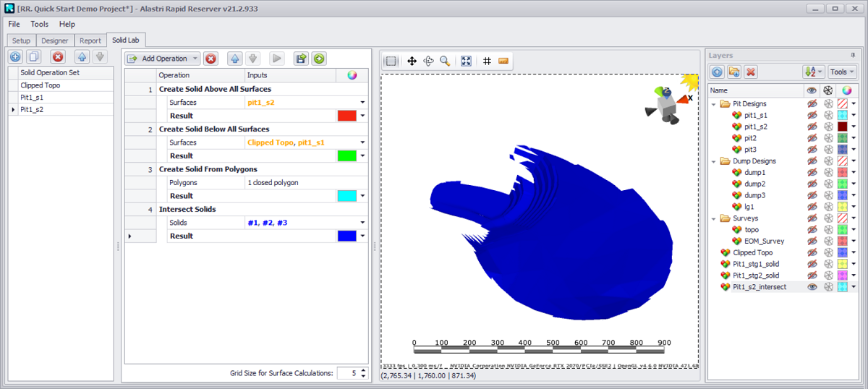
Task: Toggle visibility of the topo layer
Action: (x=812, y=229)
